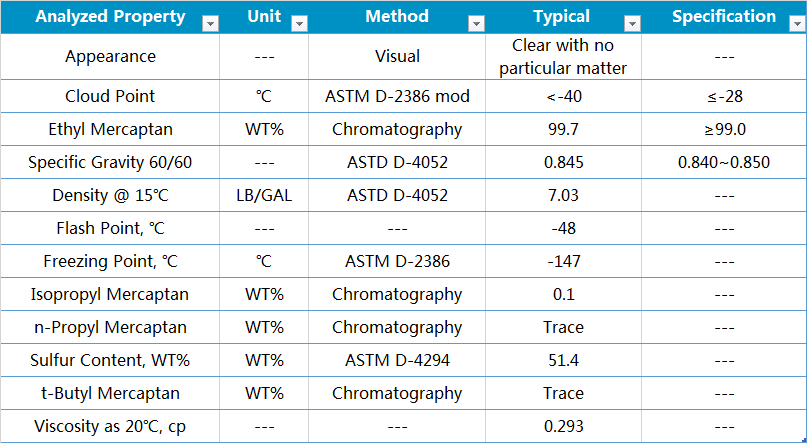
Task: Select the 'Clear with no particular matter' cell
Action: tap(562, 57)
